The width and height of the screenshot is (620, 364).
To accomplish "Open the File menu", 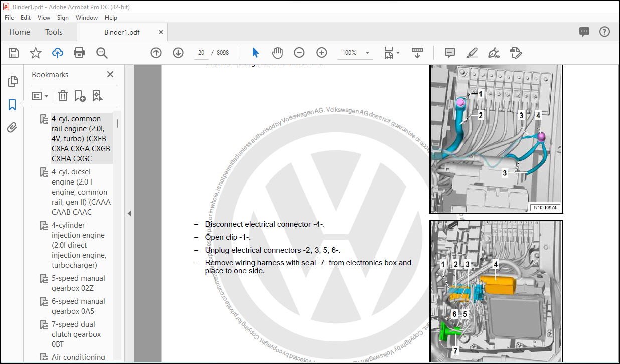I will click(9, 17).
